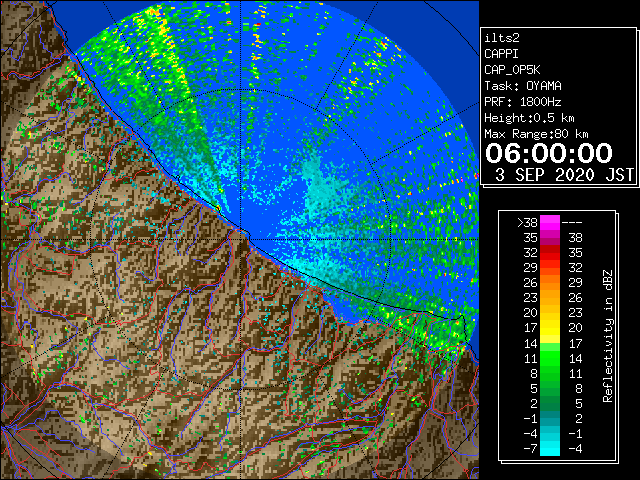640x480 pixels.
Task: Click the 'CAP_OP5K' text
Action: 512,70
